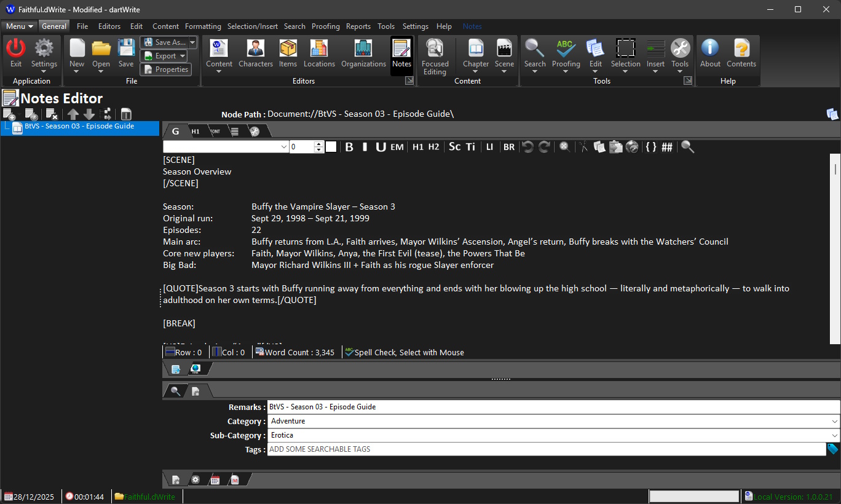Image resolution: width=841 pixels, height=504 pixels.
Task: Click the delete note icon with X
Action: (x=52, y=114)
